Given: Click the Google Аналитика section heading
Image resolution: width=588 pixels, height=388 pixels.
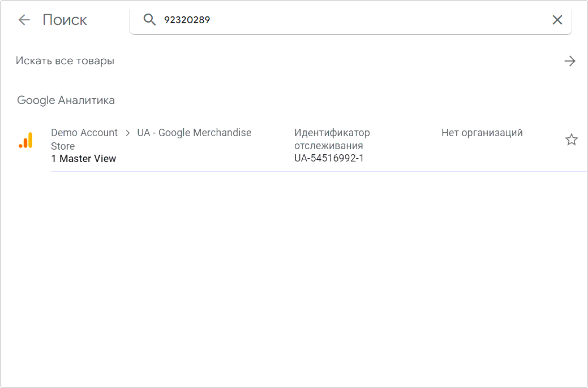Looking at the screenshot, I should point(66,100).
